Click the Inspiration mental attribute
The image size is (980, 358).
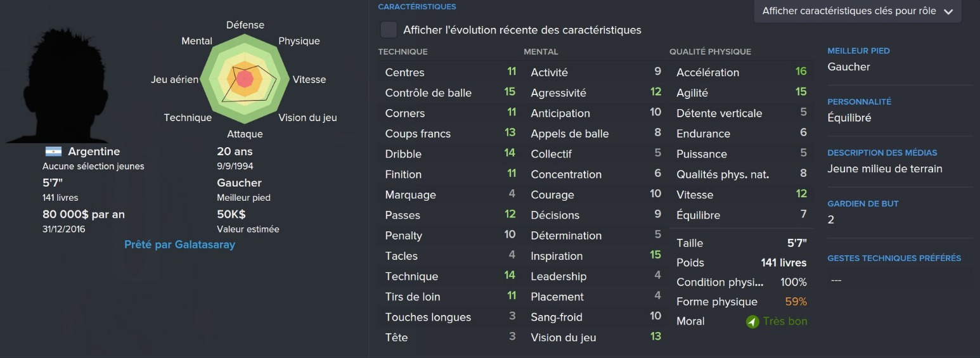coord(596,256)
